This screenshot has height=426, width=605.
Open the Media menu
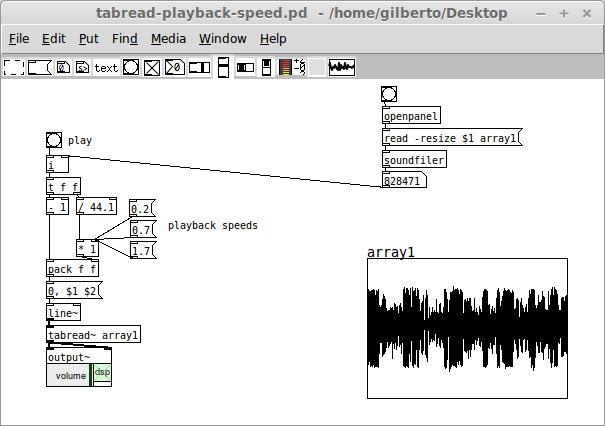[x=168, y=39]
